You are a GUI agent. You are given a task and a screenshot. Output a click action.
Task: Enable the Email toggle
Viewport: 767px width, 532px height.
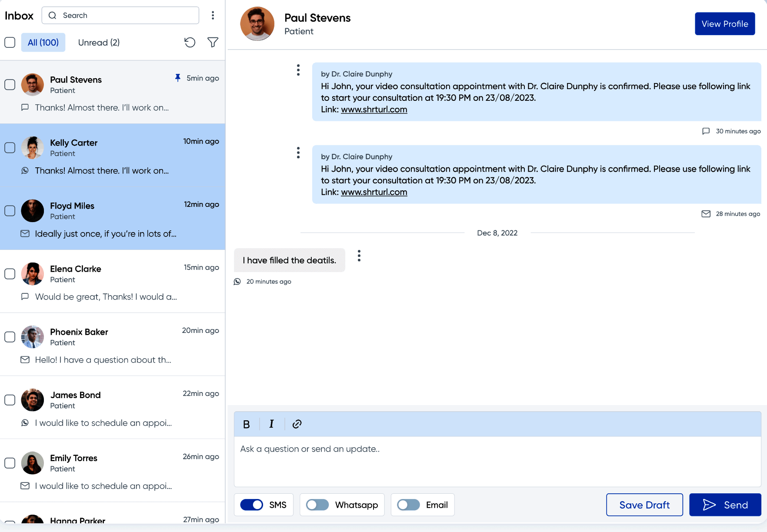tap(408, 505)
